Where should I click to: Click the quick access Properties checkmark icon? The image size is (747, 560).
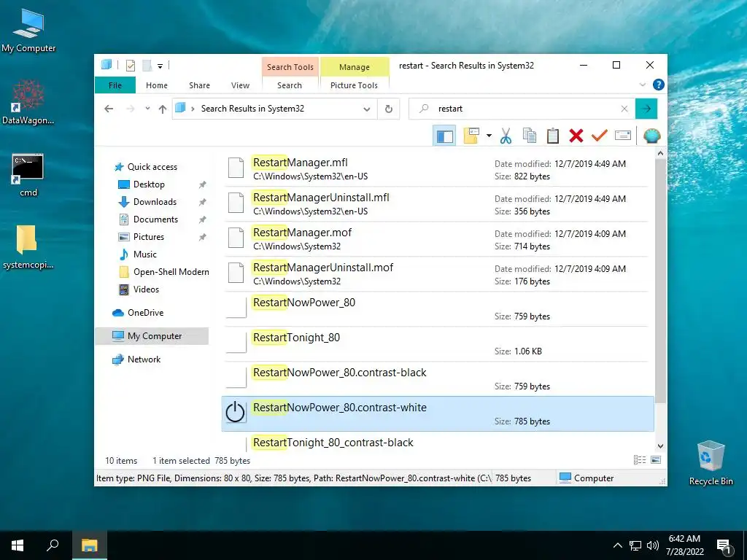(x=131, y=66)
